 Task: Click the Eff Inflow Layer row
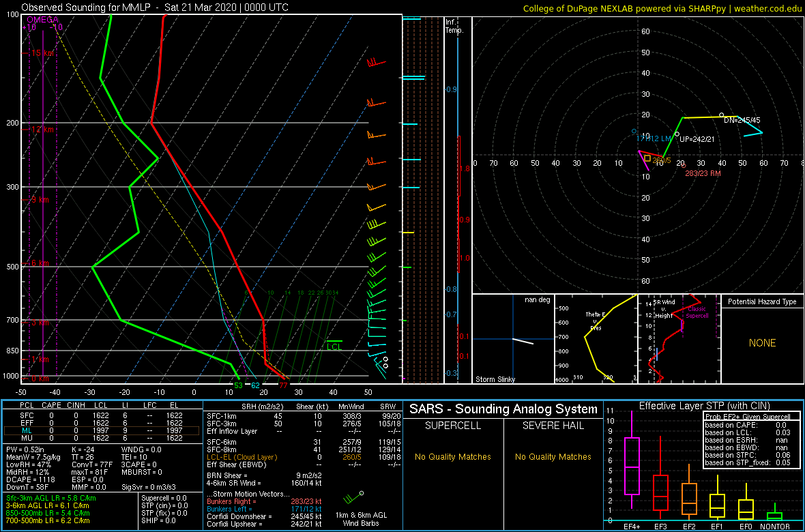(x=302, y=430)
